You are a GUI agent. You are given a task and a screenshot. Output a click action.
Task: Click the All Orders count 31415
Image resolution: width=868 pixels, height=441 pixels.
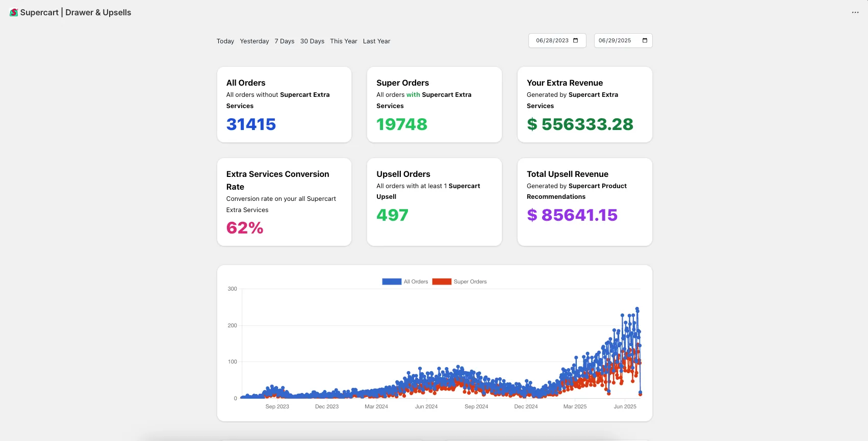251,124
